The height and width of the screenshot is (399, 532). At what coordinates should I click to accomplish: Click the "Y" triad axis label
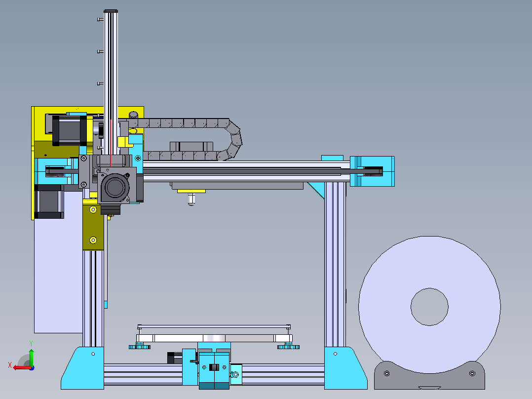coord(31,343)
